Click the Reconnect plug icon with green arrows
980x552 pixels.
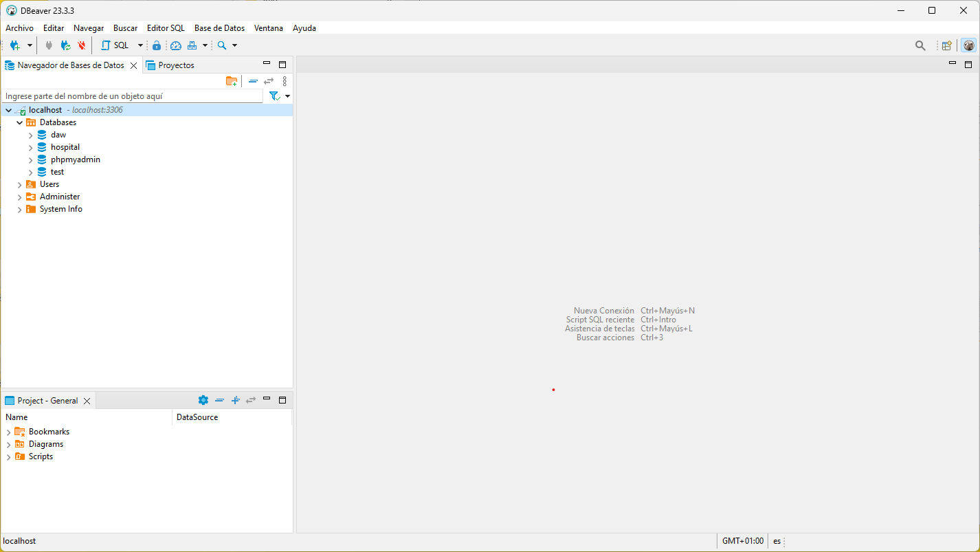pyautogui.click(x=65, y=45)
